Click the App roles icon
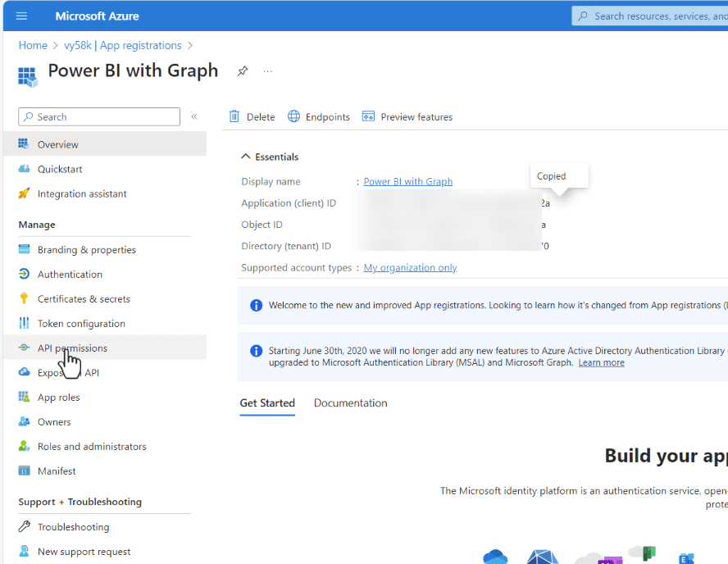The height and width of the screenshot is (564, 728). pos(24,397)
